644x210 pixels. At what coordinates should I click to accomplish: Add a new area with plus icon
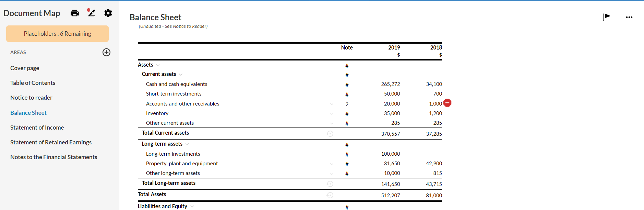[106, 52]
